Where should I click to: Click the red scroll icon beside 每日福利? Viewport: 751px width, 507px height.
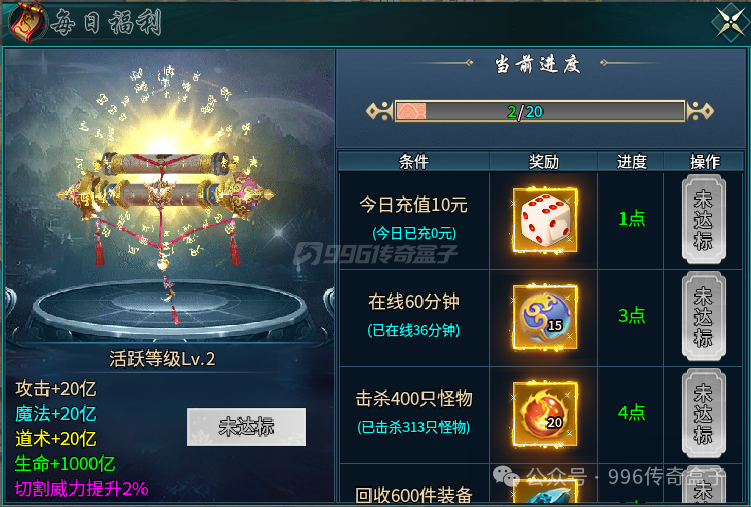pos(28,22)
